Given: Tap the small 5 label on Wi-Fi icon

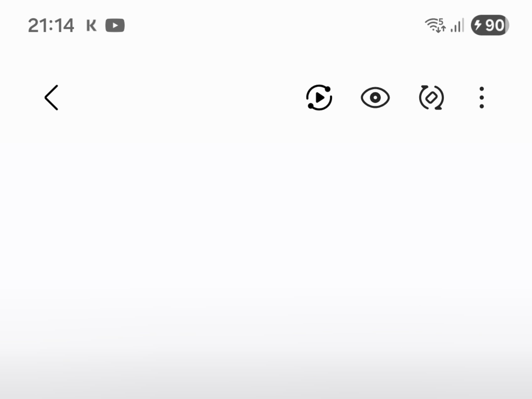Looking at the screenshot, I should coord(441,21).
